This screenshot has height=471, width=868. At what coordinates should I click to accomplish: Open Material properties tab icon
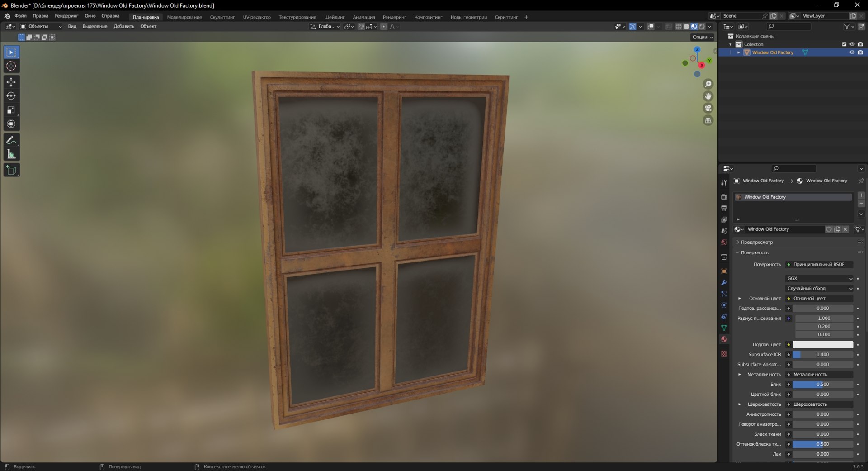[x=724, y=339]
